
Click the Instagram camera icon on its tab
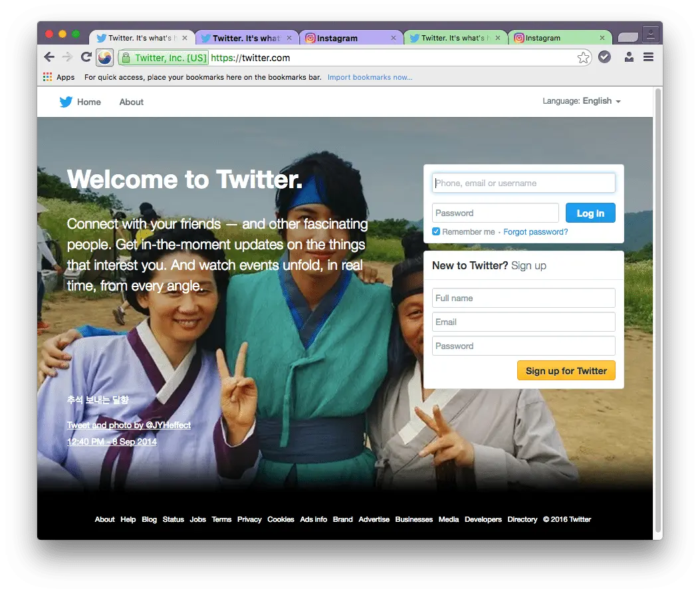click(x=310, y=39)
